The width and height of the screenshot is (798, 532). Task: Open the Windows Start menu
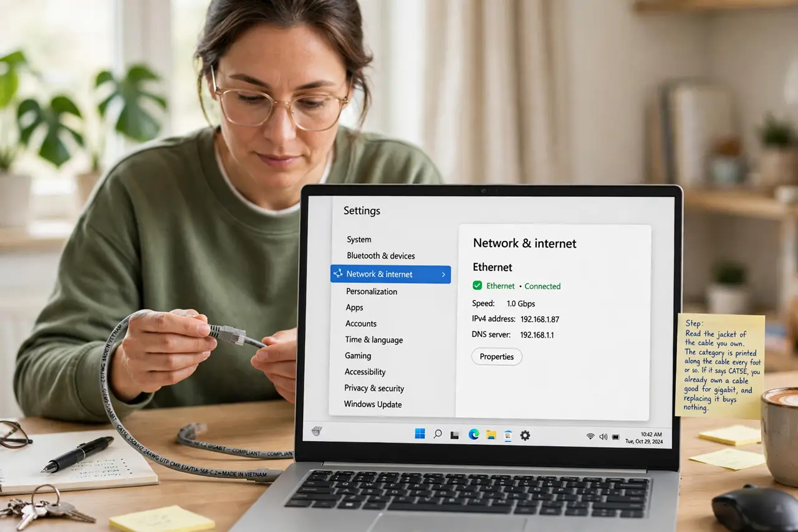point(420,434)
